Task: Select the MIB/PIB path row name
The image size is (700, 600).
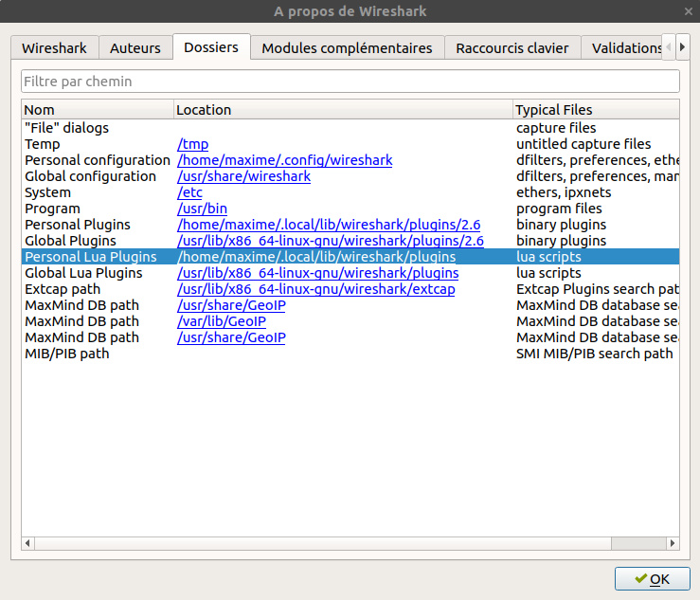Action: tap(67, 354)
